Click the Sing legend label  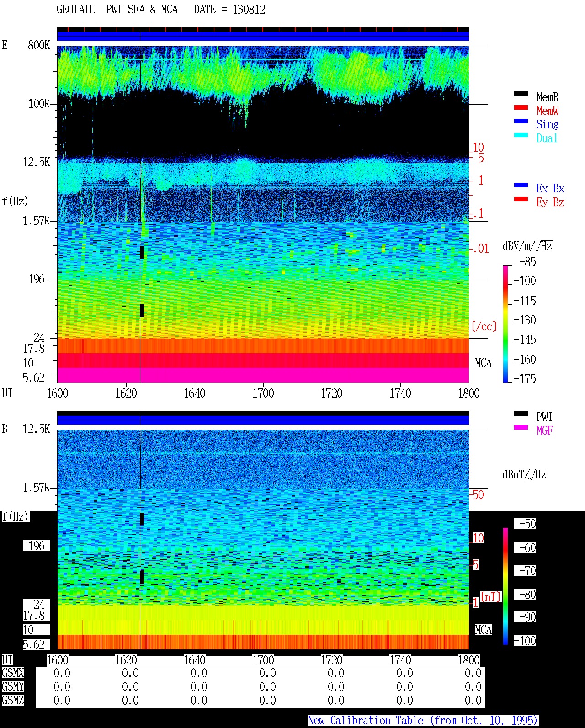(548, 124)
